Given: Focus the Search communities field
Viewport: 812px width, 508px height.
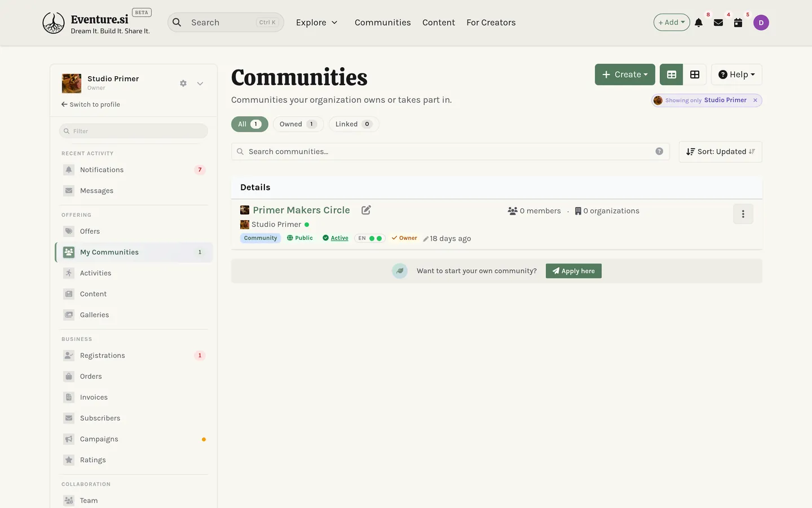Looking at the screenshot, I should (450, 151).
